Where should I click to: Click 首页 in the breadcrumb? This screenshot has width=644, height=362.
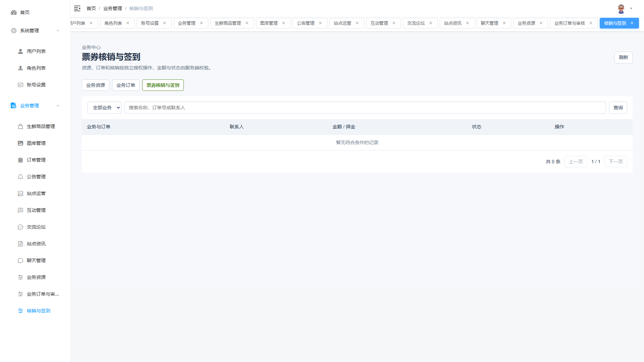tap(91, 8)
